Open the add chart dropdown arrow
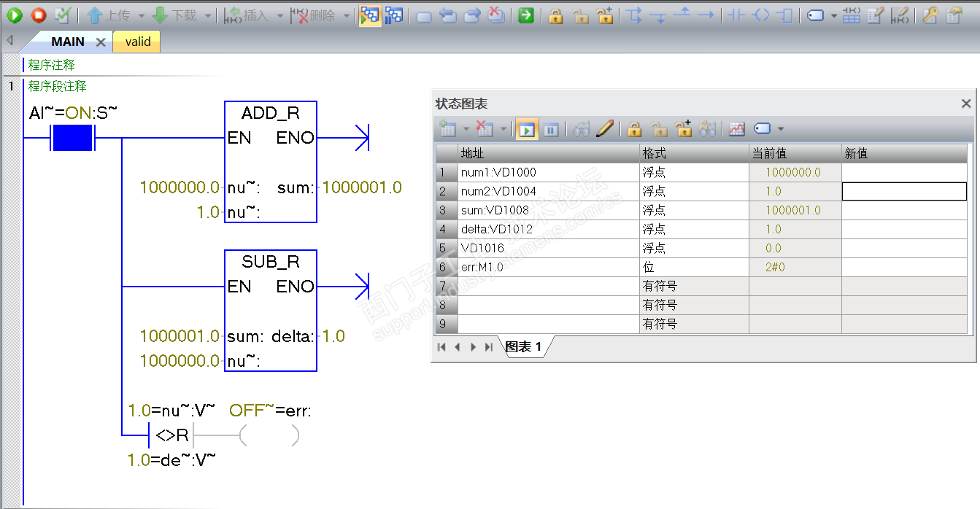The height and width of the screenshot is (509, 980). (x=465, y=129)
